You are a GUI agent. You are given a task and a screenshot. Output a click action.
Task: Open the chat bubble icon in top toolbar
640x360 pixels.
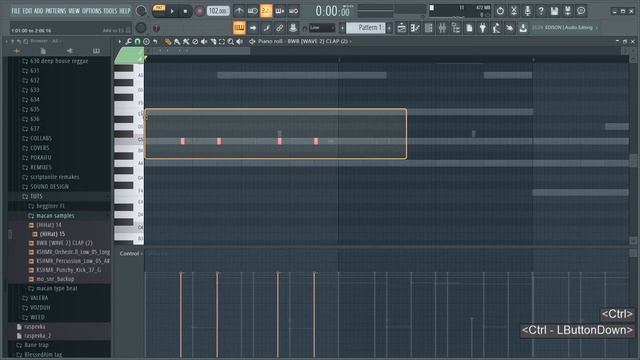pos(581,11)
